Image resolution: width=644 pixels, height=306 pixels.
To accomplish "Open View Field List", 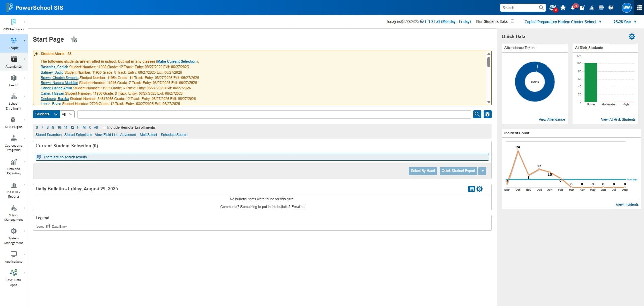I will click(106, 135).
